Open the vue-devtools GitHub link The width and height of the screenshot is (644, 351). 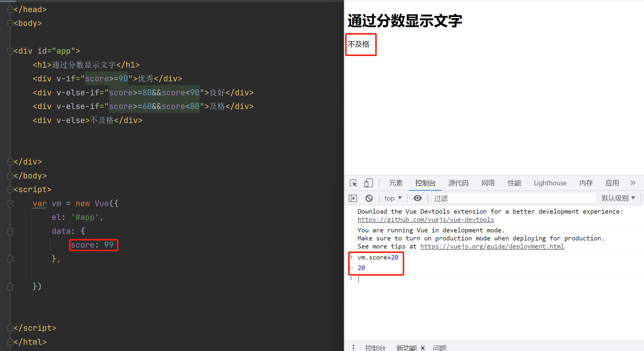click(426, 220)
